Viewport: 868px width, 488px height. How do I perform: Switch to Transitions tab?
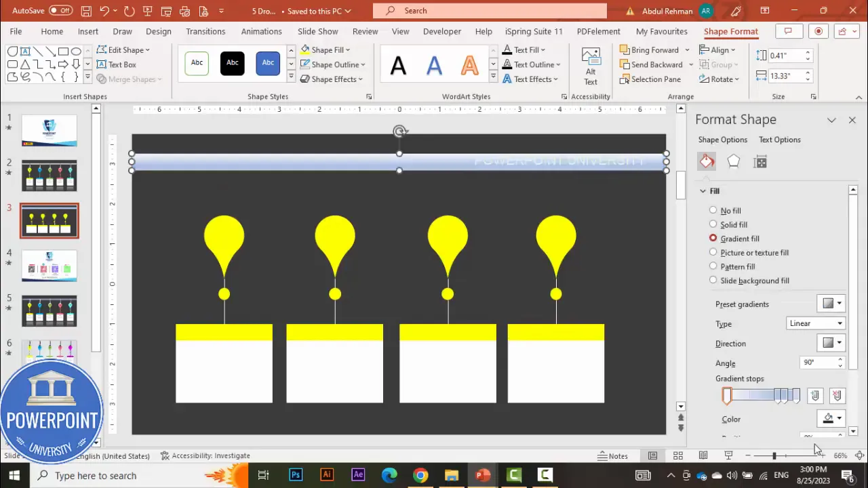pyautogui.click(x=205, y=31)
